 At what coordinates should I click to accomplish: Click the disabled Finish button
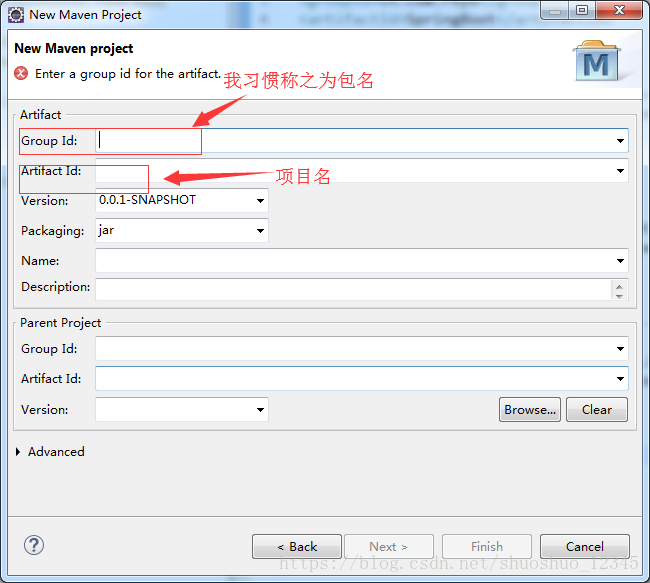click(487, 547)
